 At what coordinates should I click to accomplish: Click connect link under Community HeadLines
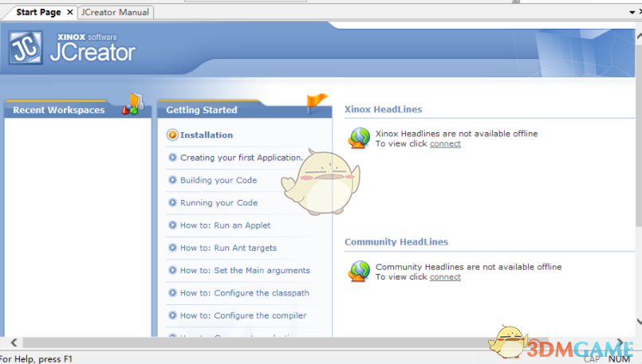click(445, 277)
